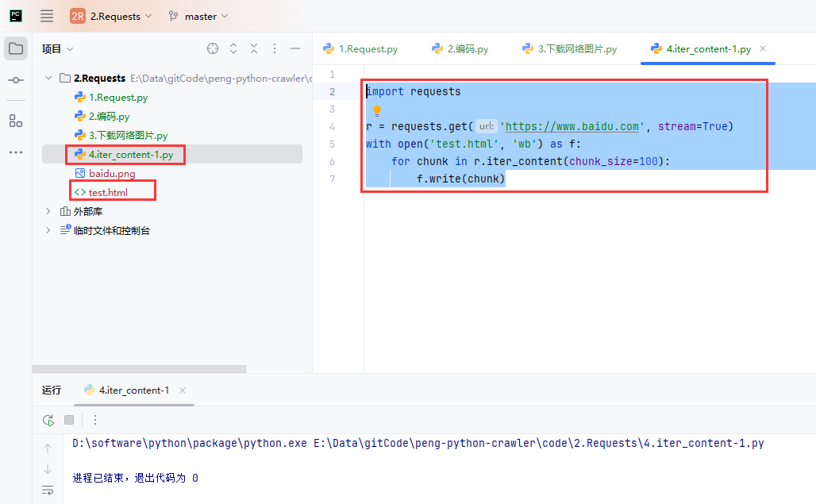The height and width of the screenshot is (504, 816).
Task: Click the 2R project badge icon
Action: [x=78, y=16]
